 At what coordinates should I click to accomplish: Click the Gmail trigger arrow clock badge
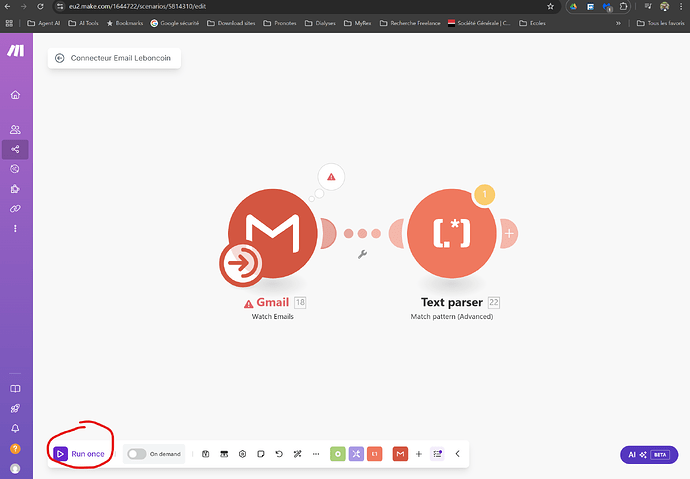point(241,264)
